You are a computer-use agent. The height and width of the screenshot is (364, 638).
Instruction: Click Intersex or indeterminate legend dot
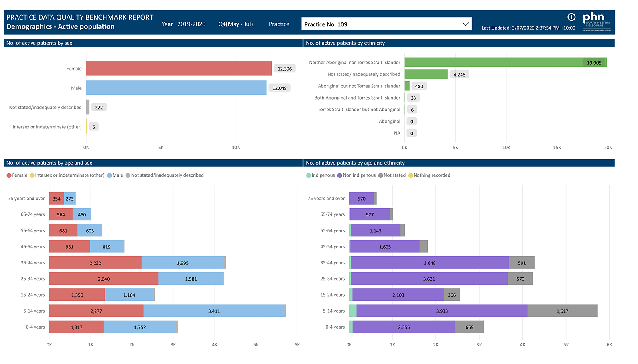pyautogui.click(x=32, y=175)
